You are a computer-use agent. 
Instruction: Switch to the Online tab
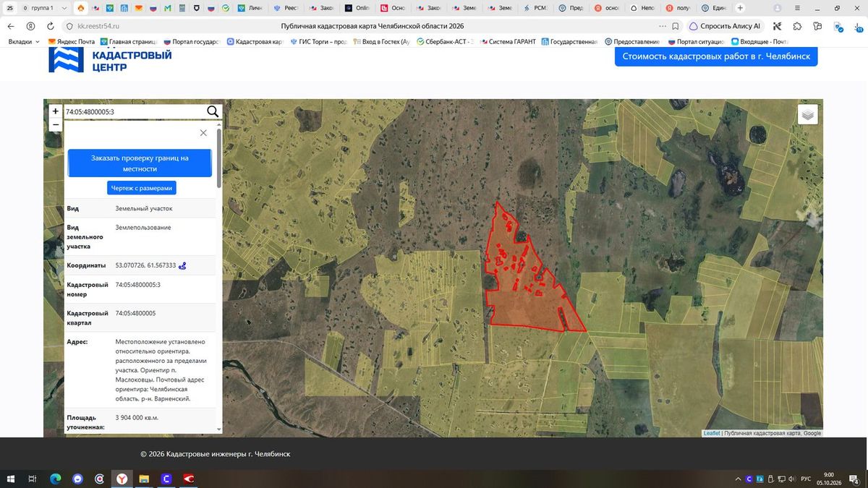click(358, 8)
